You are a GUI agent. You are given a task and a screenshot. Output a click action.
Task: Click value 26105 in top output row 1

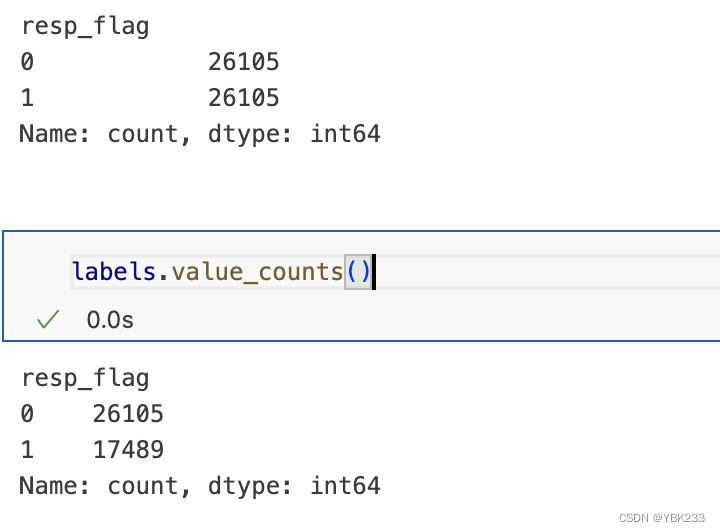pos(243,97)
